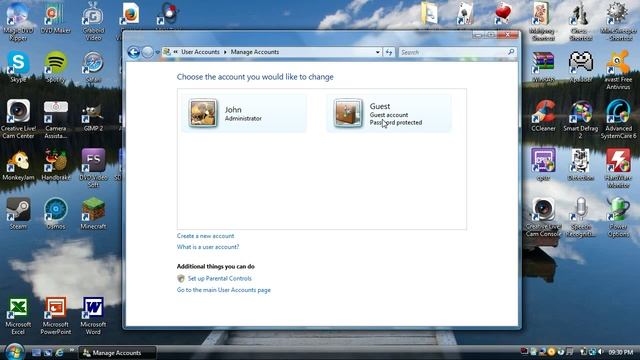Open the Minecraft desktop shortcut
The width and height of the screenshot is (640, 360).
(x=93, y=213)
